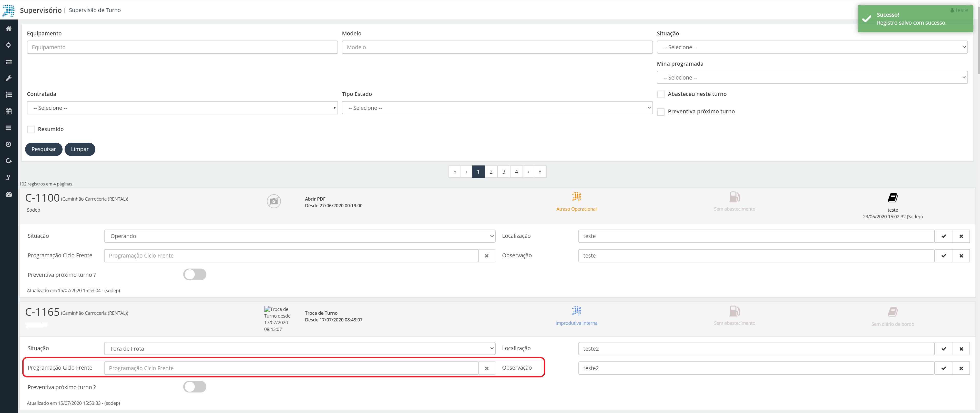Clear Programação Ciclo Frente for C-1100
Image resolution: width=980 pixels, height=413 pixels.
[x=487, y=256]
